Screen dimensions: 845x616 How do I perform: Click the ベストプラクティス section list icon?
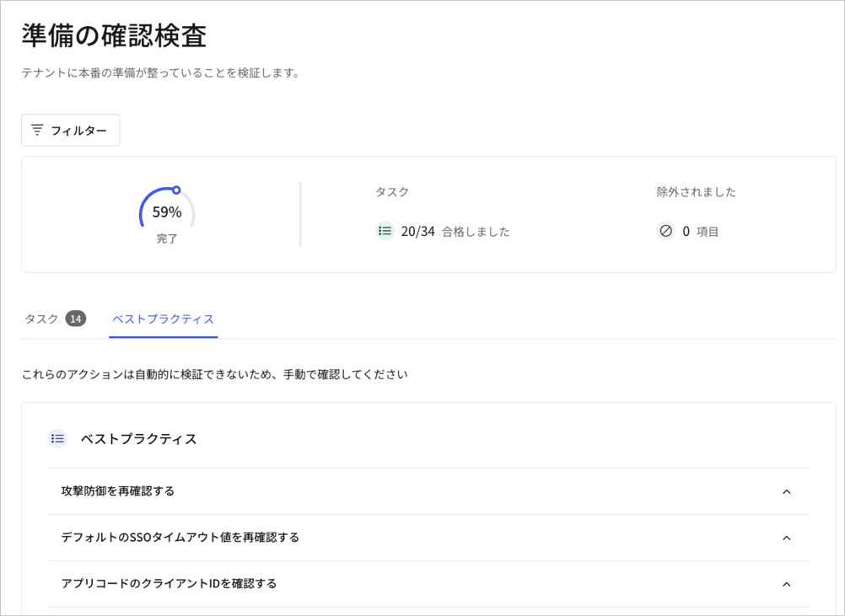[x=57, y=439]
